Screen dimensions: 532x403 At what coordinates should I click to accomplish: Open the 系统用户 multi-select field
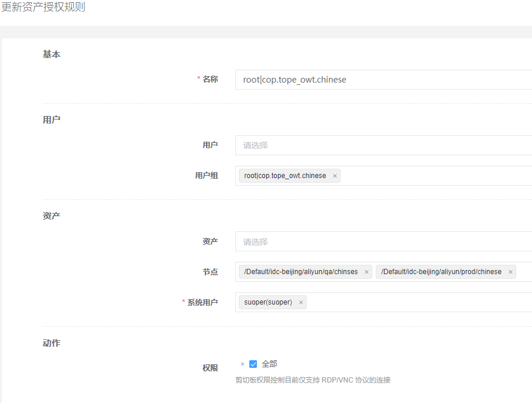419,302
